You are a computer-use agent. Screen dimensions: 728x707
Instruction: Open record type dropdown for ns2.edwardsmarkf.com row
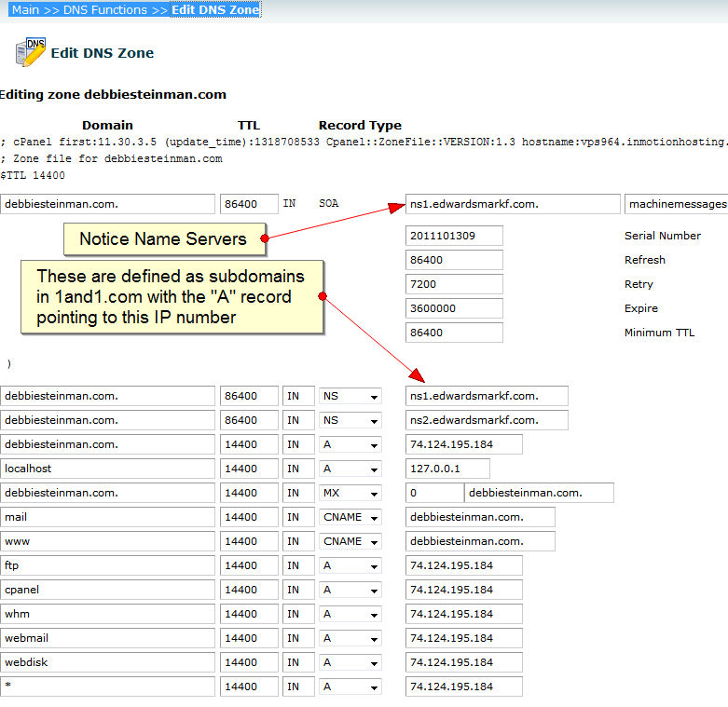[x=350, y=420]
